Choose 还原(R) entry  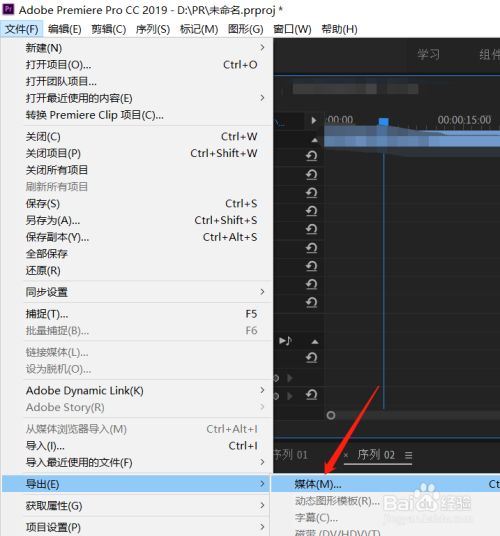coord(137,271)
